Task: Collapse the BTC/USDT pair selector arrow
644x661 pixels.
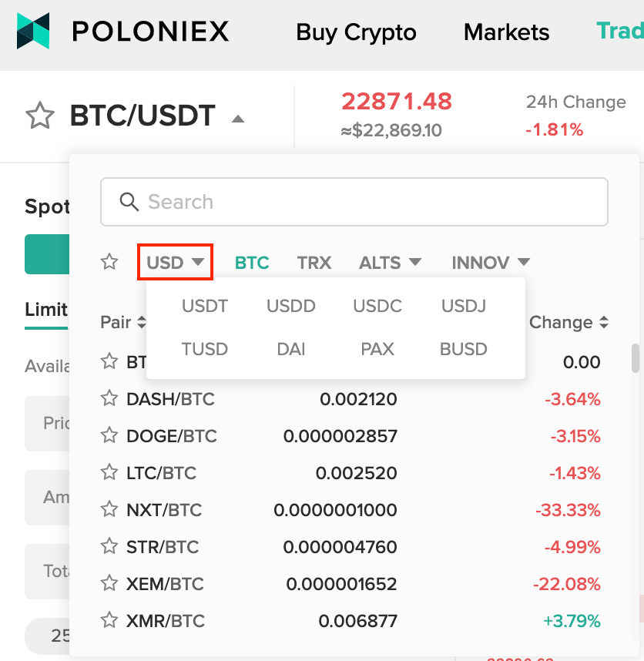Action: coord(238,119)
